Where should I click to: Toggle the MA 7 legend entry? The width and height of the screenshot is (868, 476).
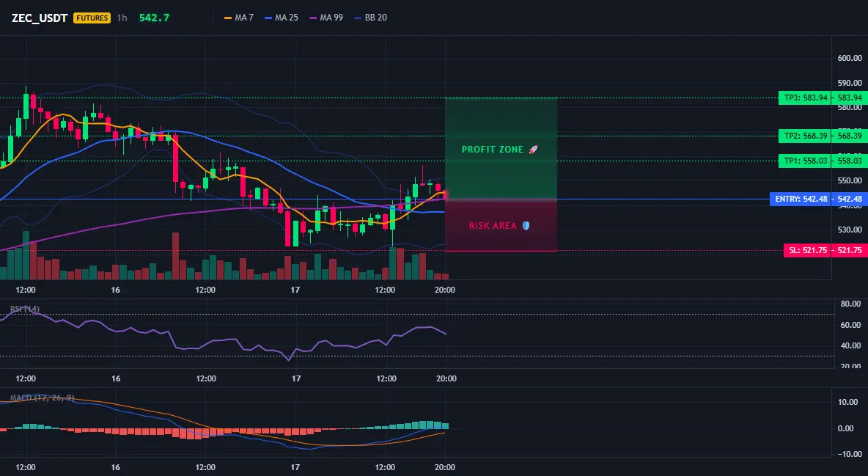click(238, 18)
